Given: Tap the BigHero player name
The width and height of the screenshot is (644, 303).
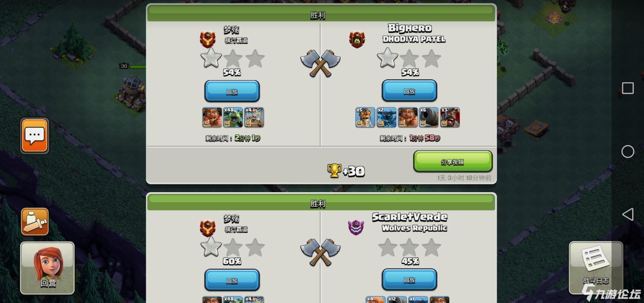Looking at the screenshot, I should 410,28.
